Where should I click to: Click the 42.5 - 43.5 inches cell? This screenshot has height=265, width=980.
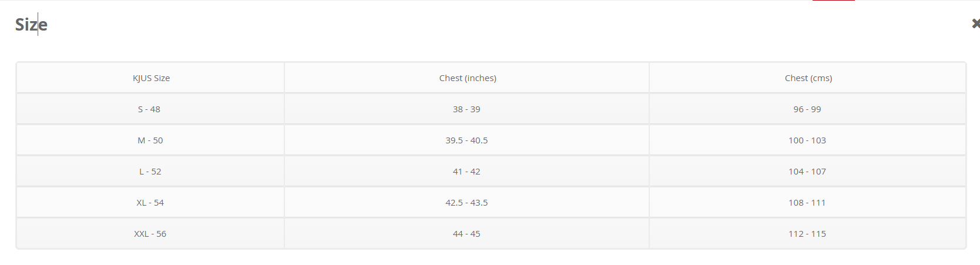pyautogui.click(x=466, y=203)
